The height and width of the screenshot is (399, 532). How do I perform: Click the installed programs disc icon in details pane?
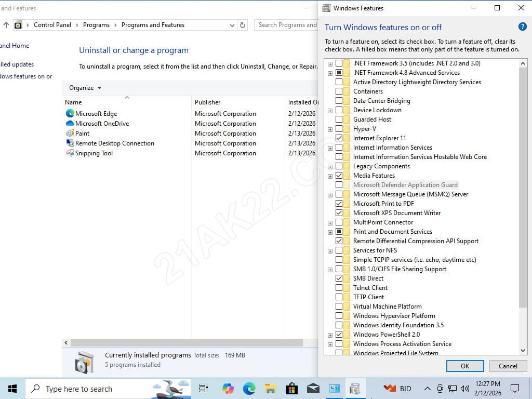[84, 362]
